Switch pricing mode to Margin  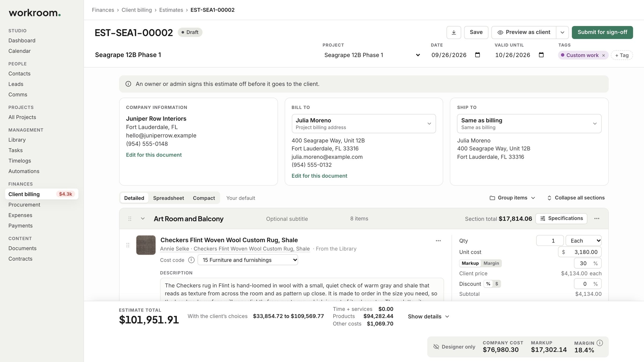[x=491, y=263]
